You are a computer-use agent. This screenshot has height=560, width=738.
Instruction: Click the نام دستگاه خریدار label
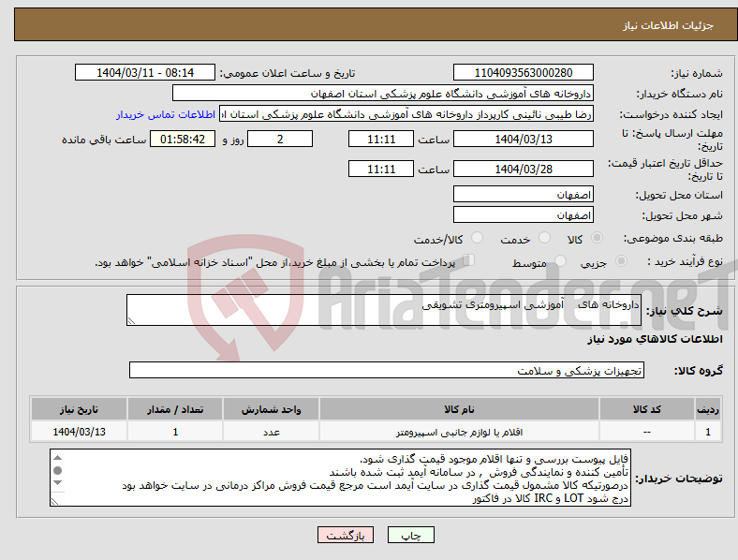680,95
